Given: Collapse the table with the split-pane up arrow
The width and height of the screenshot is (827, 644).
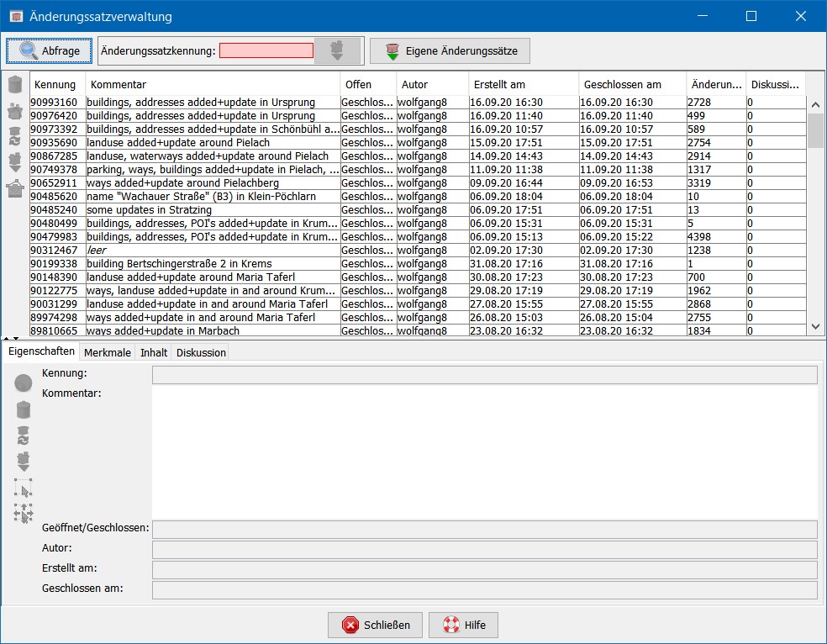Looking at the screenshot, I should click(x=6, y=338).
